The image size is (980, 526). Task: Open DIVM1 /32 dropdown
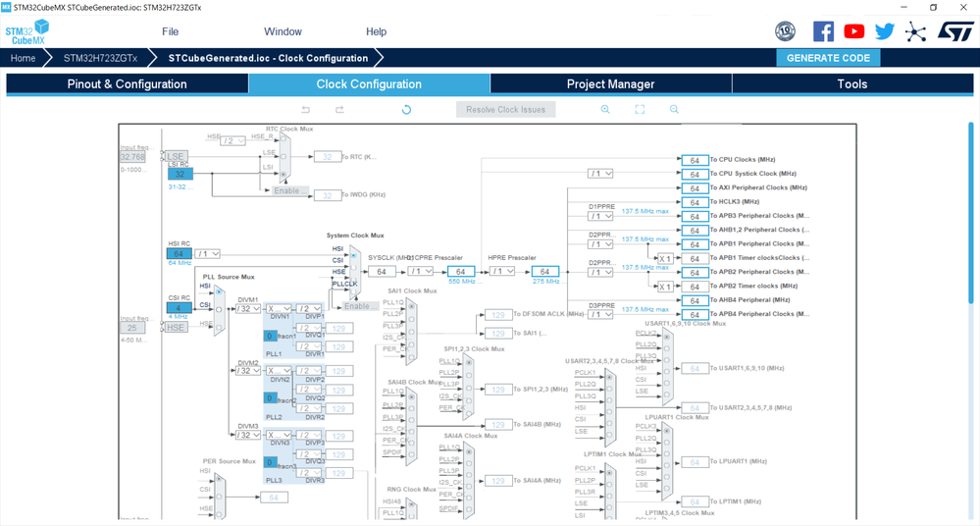pyautogui.click(x=247, y=309)
